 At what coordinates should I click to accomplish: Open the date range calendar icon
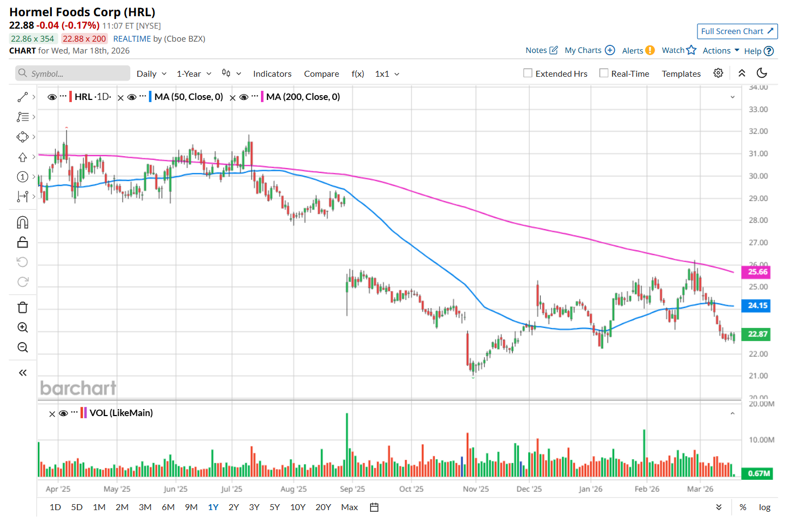pyautogui.click(x=374, y=507)
